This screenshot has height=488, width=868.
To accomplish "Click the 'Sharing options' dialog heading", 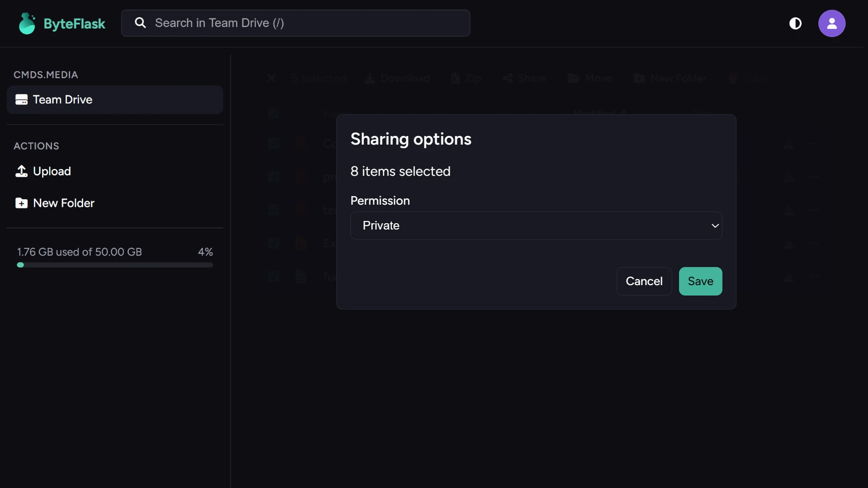I will pos(411,139).
